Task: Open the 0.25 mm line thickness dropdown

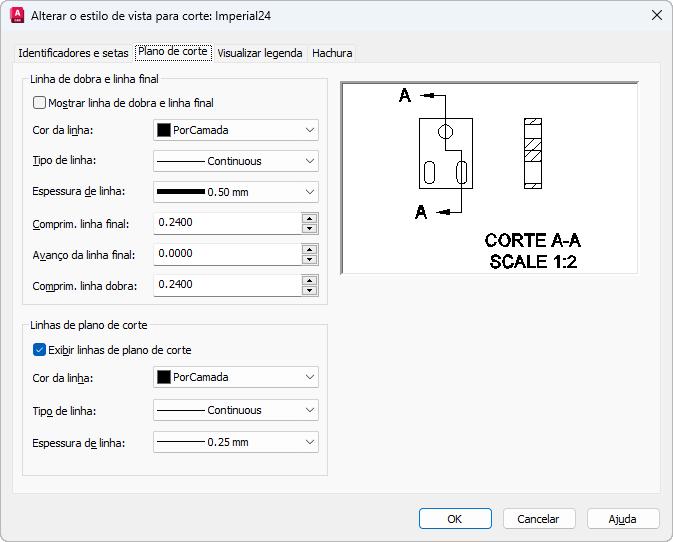Action: click(235, 442)
